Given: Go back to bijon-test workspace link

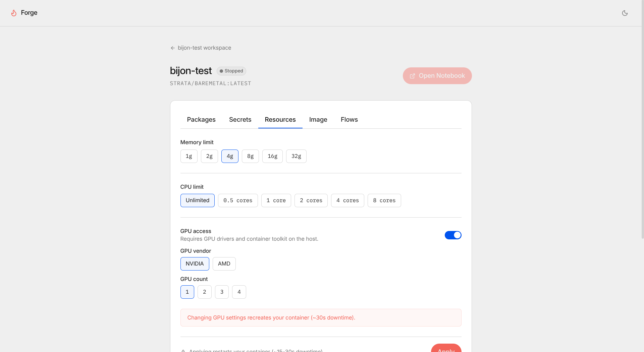Looking at the screenshot, I should point(201,48).
